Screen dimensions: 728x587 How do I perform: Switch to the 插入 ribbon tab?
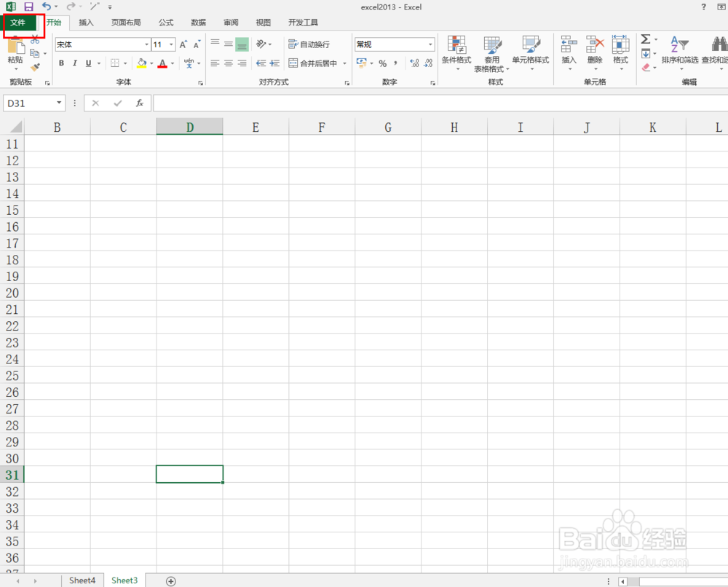point(86,22)
